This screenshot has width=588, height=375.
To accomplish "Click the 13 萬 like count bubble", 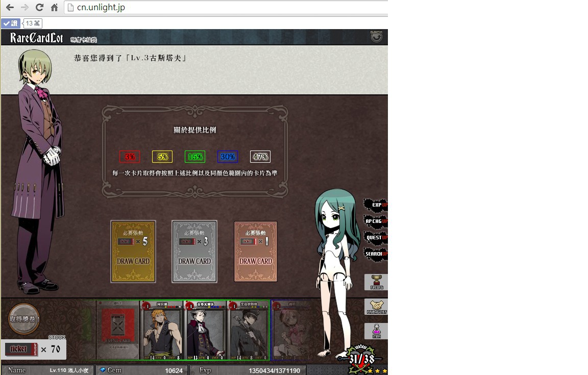I will point(33,23).
